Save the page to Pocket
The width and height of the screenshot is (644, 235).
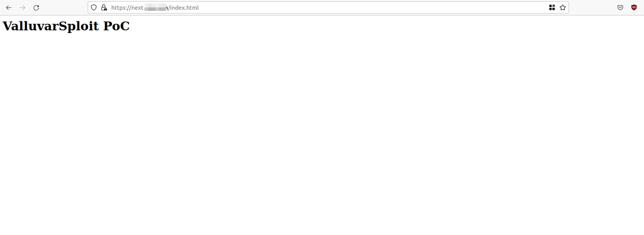[x=621, y=7]
